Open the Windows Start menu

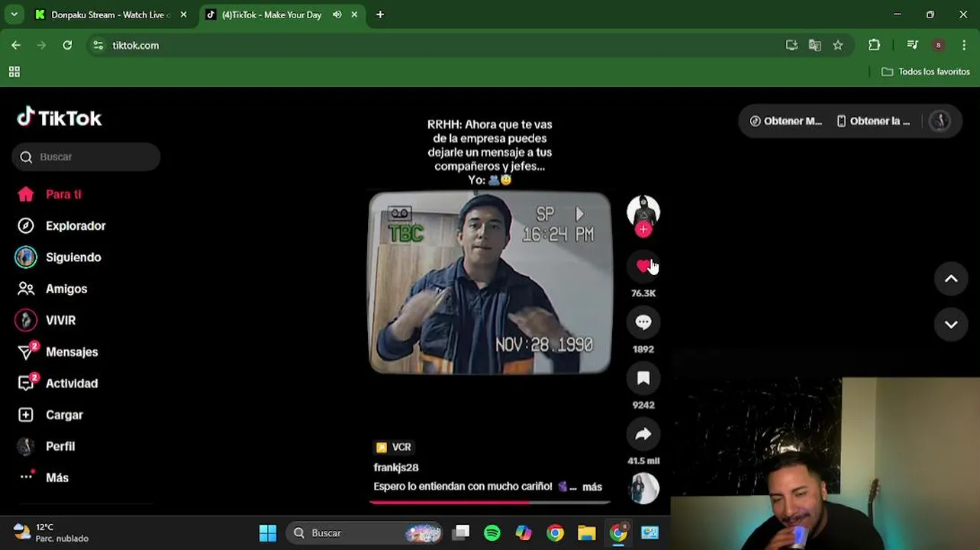tap(268, 533)
